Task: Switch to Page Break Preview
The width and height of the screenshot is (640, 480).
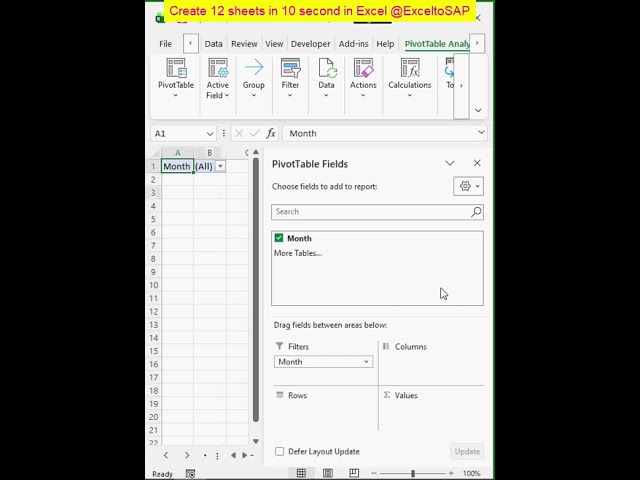Action: click(354, 473)
